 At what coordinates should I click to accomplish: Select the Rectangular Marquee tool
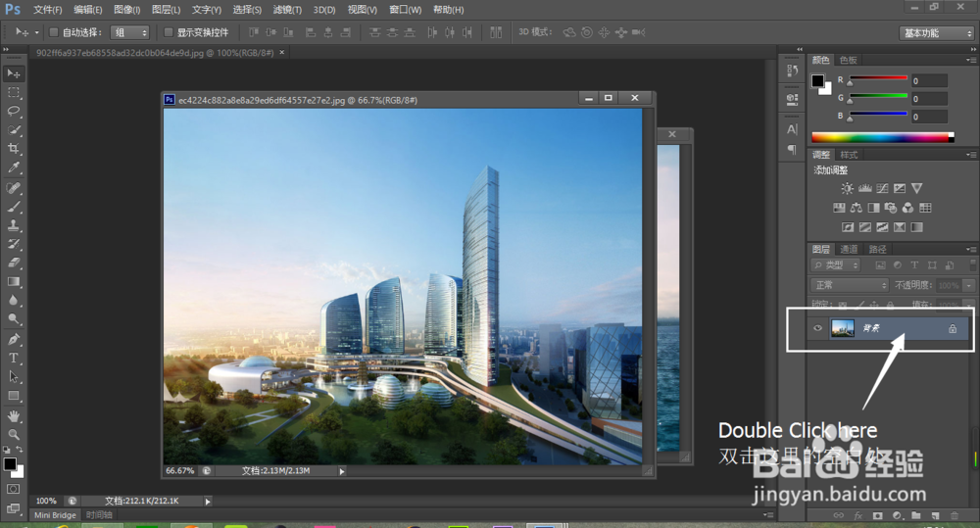click(x=13, y=92)
